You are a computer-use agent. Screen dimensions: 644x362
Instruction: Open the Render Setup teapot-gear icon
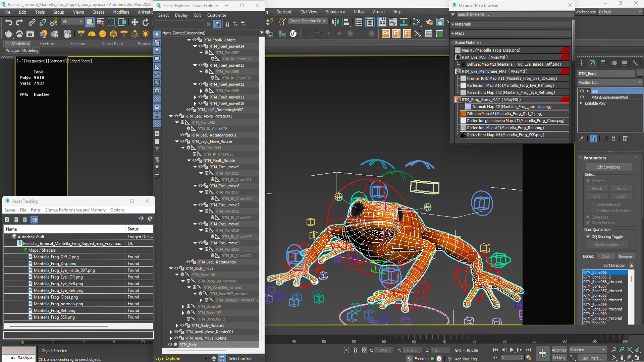point(429,22)
